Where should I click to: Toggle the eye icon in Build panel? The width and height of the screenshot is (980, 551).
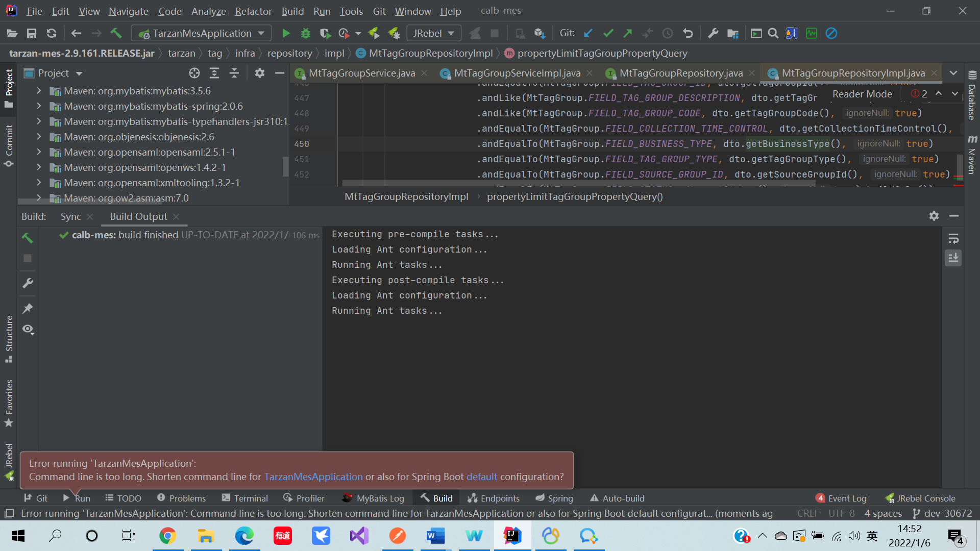(28, 330)
